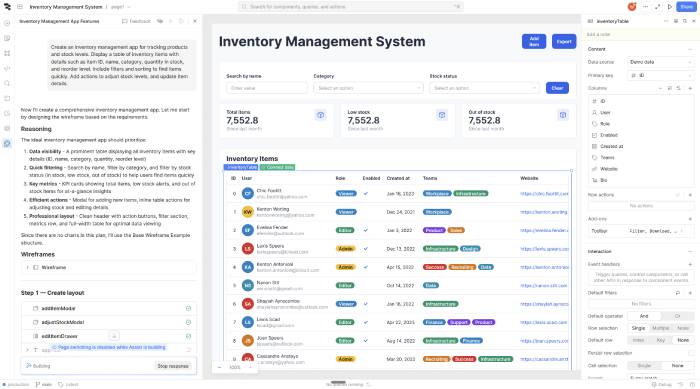The height and width of the screenshot is (389, 700).
Task: Select the Bio column in columns list
Action: pos(641,180)
